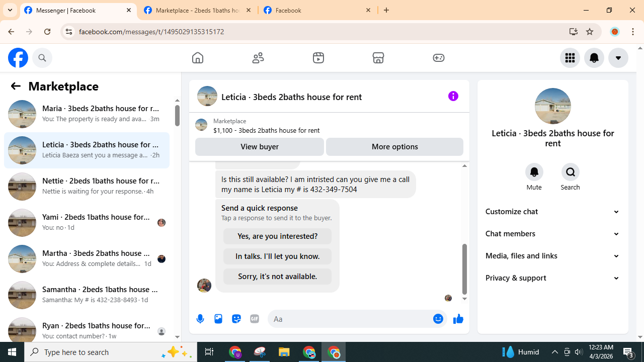Click chat header title Leticia
Screen dimensions: 644x362
point(291,97)
